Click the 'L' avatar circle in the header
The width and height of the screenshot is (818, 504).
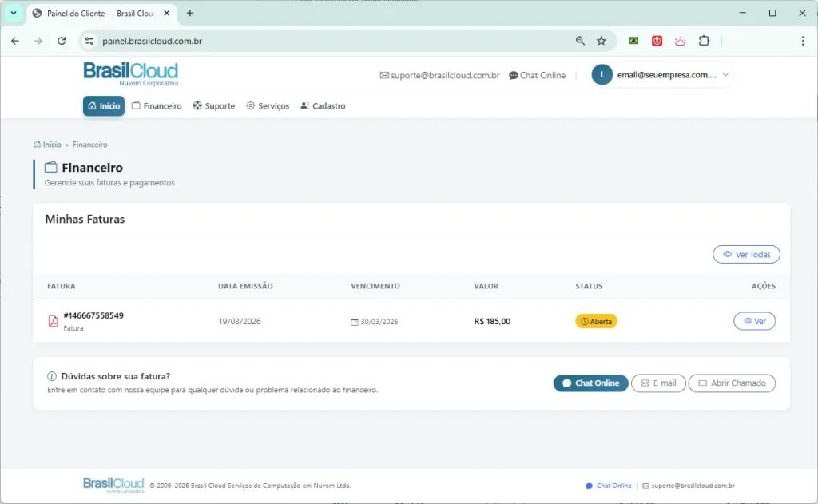(x=601, y=74)
